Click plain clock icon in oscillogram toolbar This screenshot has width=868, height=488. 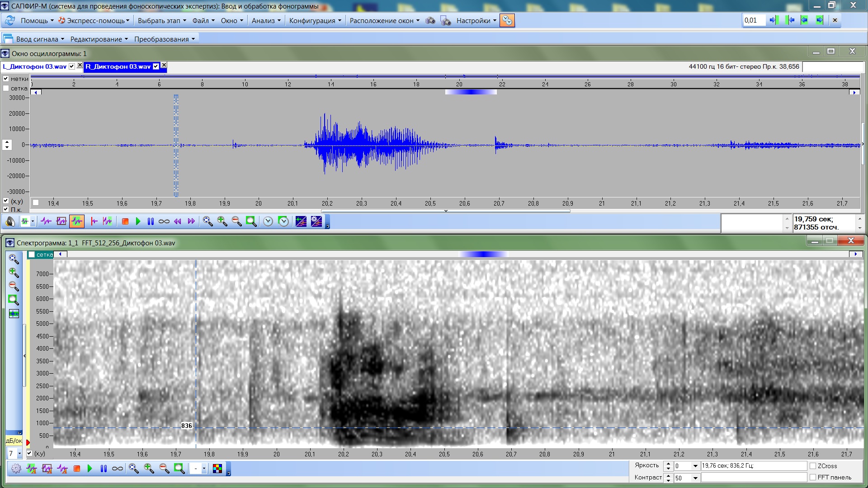point(268,221)
